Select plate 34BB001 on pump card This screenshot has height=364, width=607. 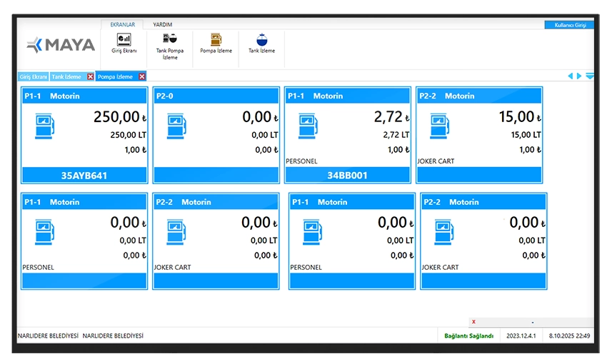click(347, 175)
